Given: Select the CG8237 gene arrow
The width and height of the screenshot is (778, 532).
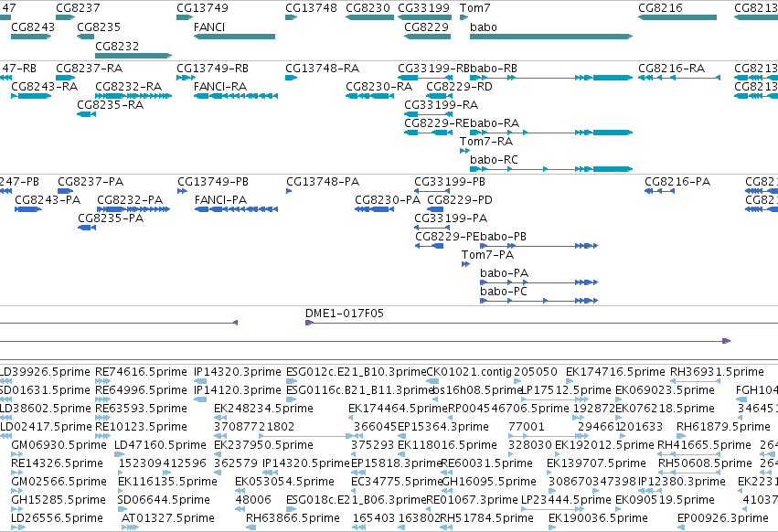Looking at the screenshot, I should (65, 17).
